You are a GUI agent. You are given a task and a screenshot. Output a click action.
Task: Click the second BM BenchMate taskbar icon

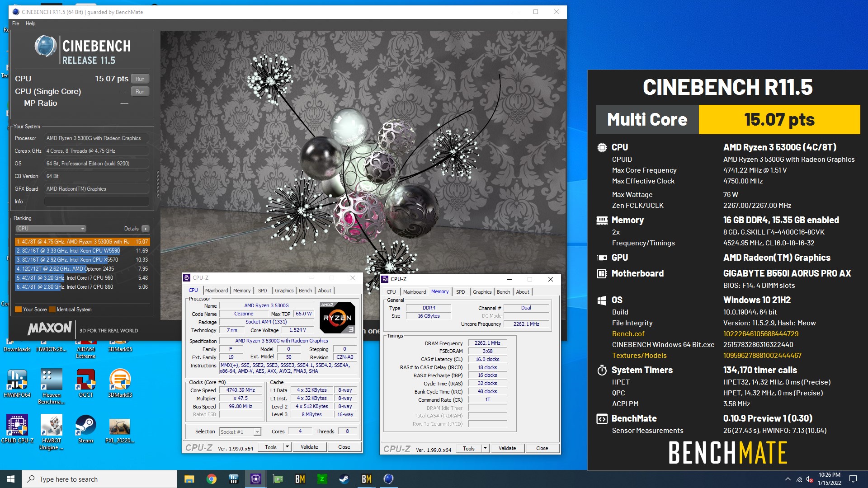[366, 479]
